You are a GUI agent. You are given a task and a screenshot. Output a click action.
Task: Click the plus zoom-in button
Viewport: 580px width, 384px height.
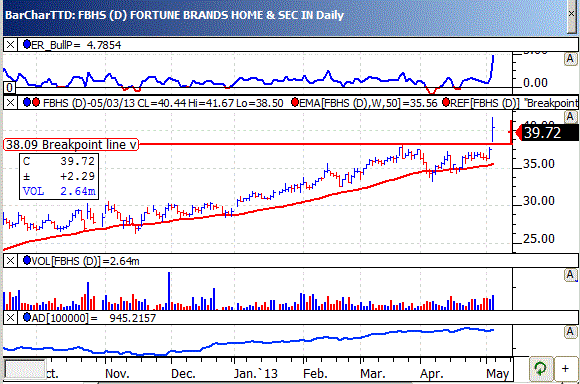pos(565,368)
